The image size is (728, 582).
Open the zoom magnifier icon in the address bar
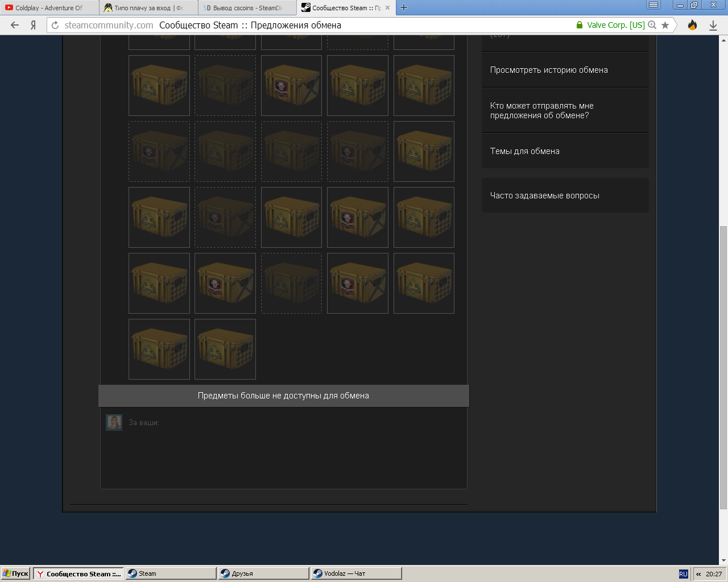pos(652,25)
